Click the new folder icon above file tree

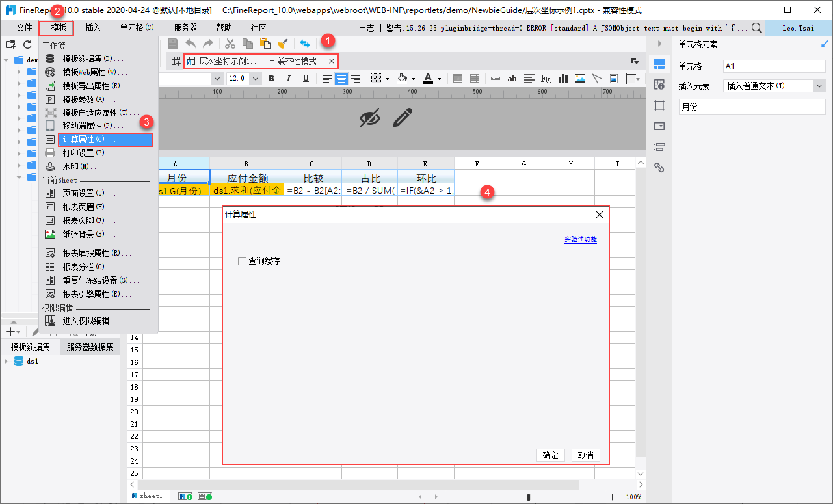(10, 44)
